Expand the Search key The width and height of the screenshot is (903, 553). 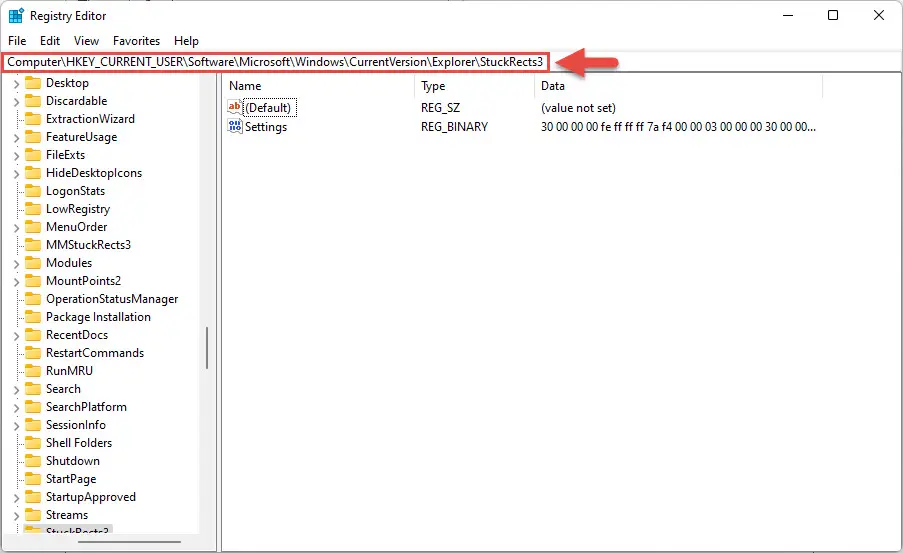click(x=16, y=390)
